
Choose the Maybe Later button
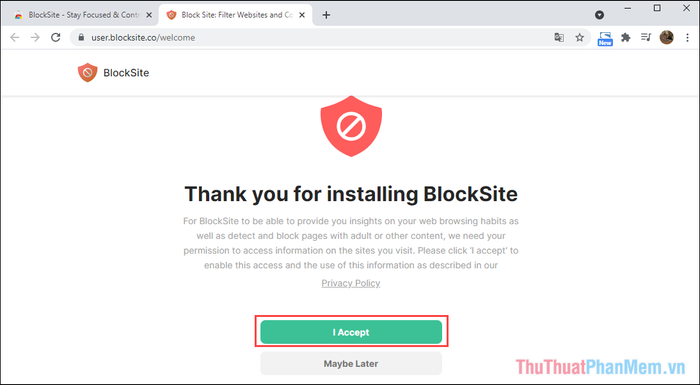tap(351, 364)
